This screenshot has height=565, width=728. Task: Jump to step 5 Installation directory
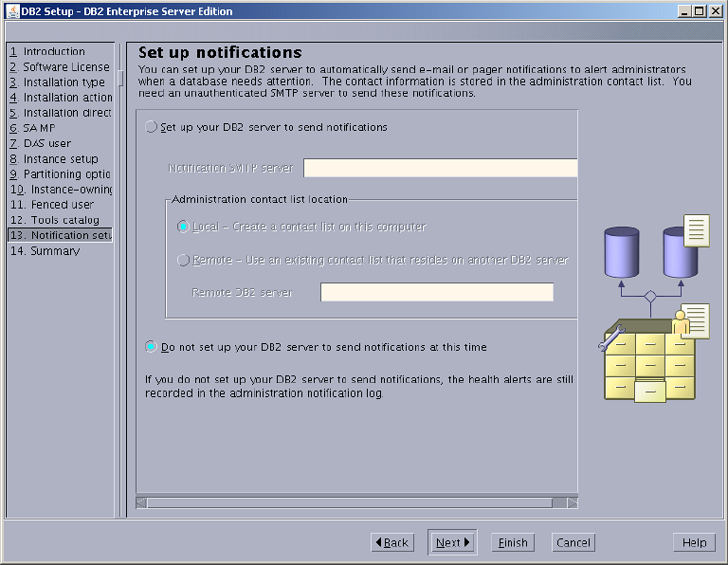click(61, 113)
